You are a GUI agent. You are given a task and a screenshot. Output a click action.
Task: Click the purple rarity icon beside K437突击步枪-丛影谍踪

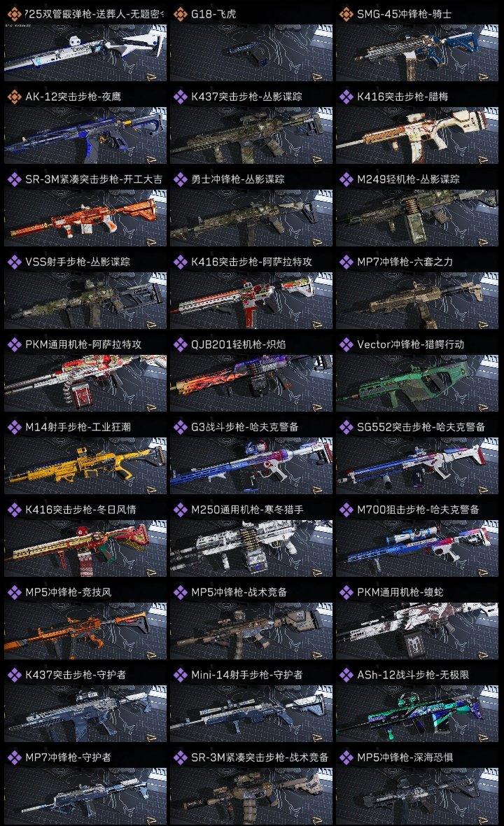tap(180, 97)
